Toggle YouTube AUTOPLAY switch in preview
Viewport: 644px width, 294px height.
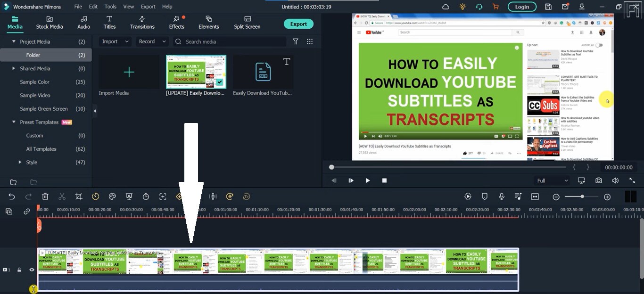point(599,45)
